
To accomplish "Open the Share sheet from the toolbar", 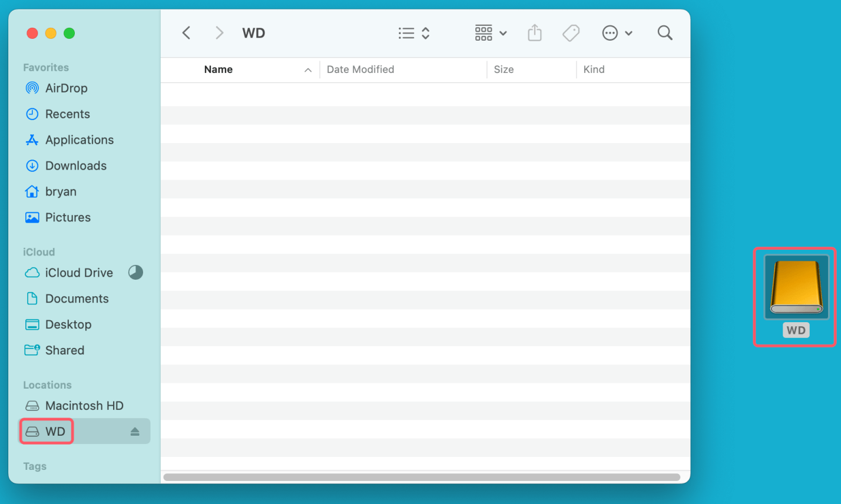I will tap(535, 33).
